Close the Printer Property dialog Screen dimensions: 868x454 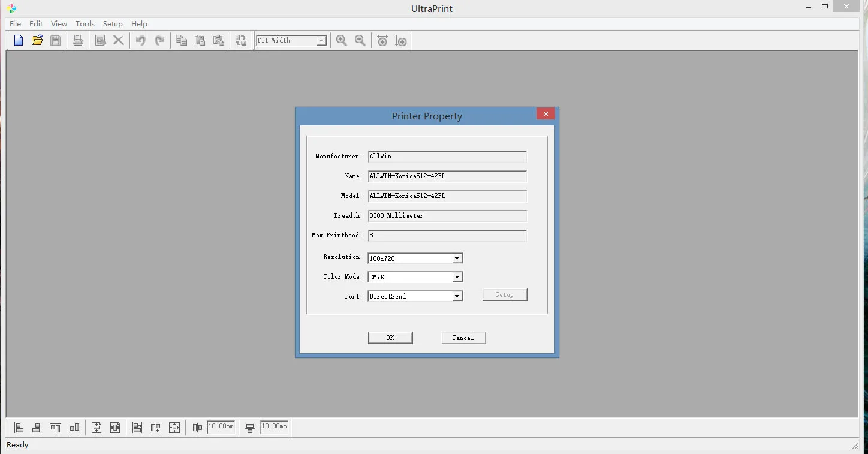coord(545,114)
